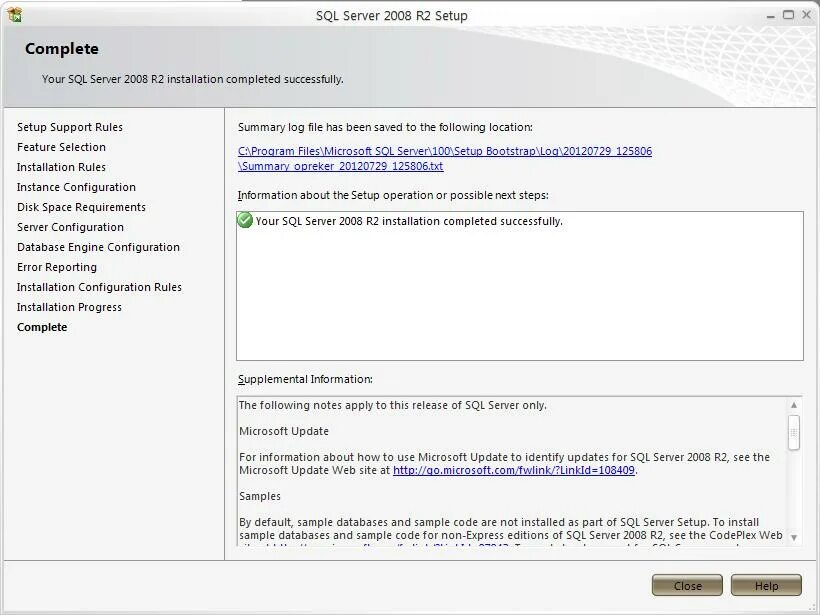
Task: Select Error Reporting step
Action: (x=56, y=267)
